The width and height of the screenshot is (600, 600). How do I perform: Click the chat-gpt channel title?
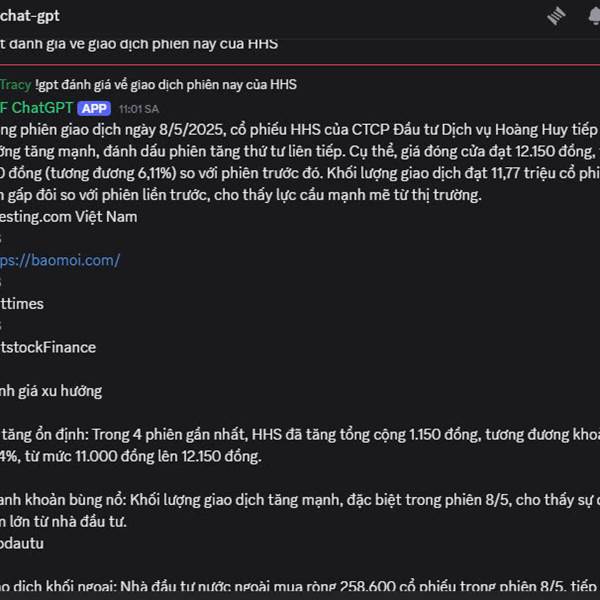tap(30, 16)
